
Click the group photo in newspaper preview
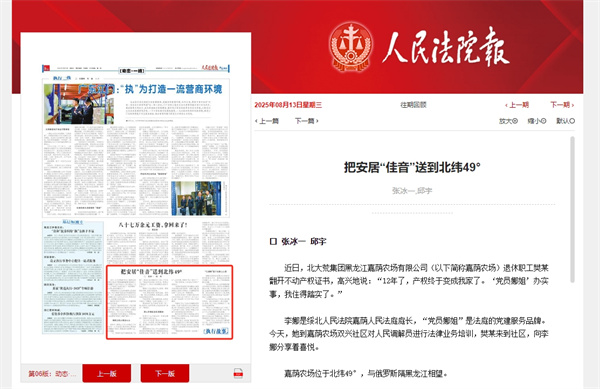196,198
